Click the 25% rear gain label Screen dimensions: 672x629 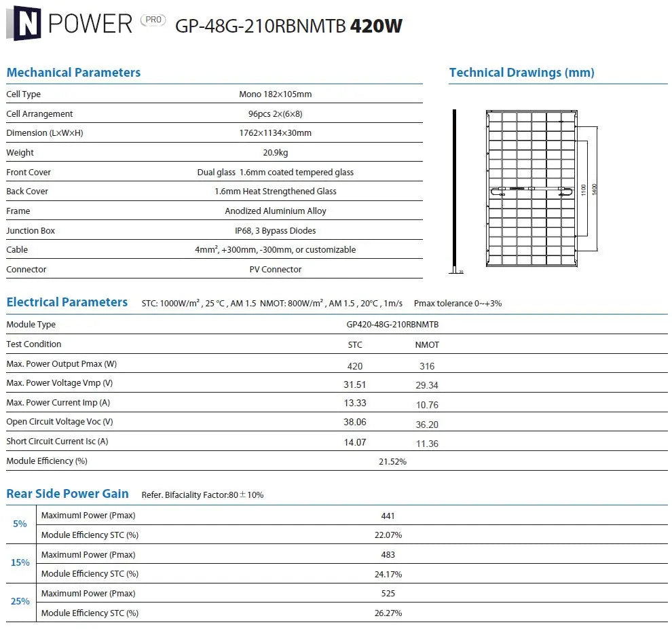(x=20, y=602)
